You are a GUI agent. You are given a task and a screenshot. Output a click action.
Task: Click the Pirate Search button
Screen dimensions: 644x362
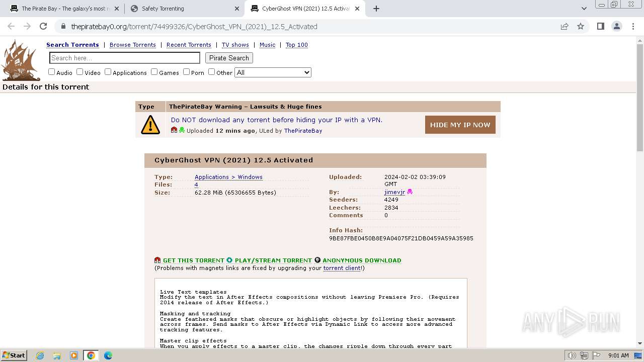[x=229, y=58]
